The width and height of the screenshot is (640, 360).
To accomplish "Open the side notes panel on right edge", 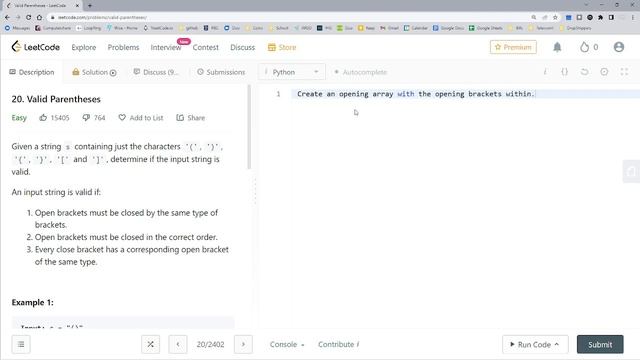I will [x=631, y=171].
